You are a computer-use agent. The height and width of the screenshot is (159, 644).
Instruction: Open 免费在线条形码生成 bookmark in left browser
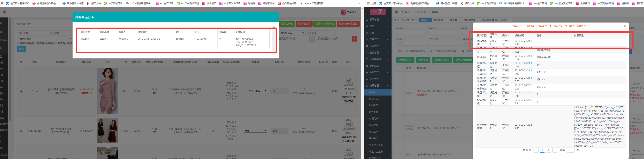[x=45, y=3]
